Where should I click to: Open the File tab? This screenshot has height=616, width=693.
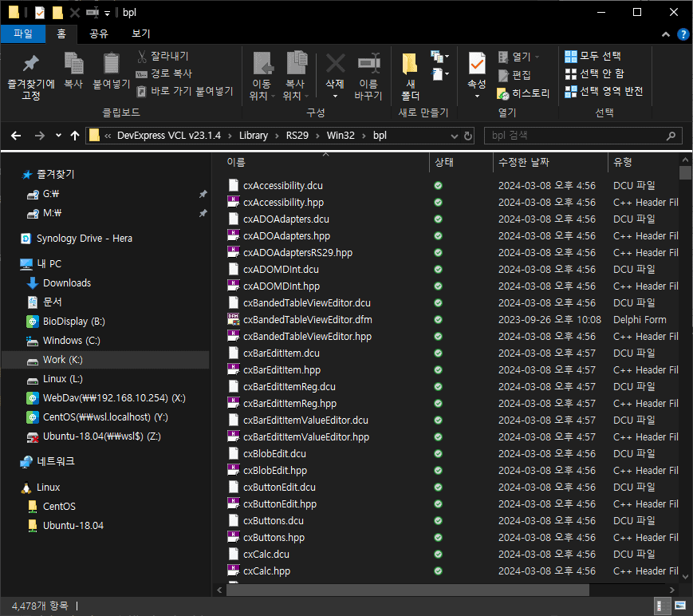tap(23, 34)
